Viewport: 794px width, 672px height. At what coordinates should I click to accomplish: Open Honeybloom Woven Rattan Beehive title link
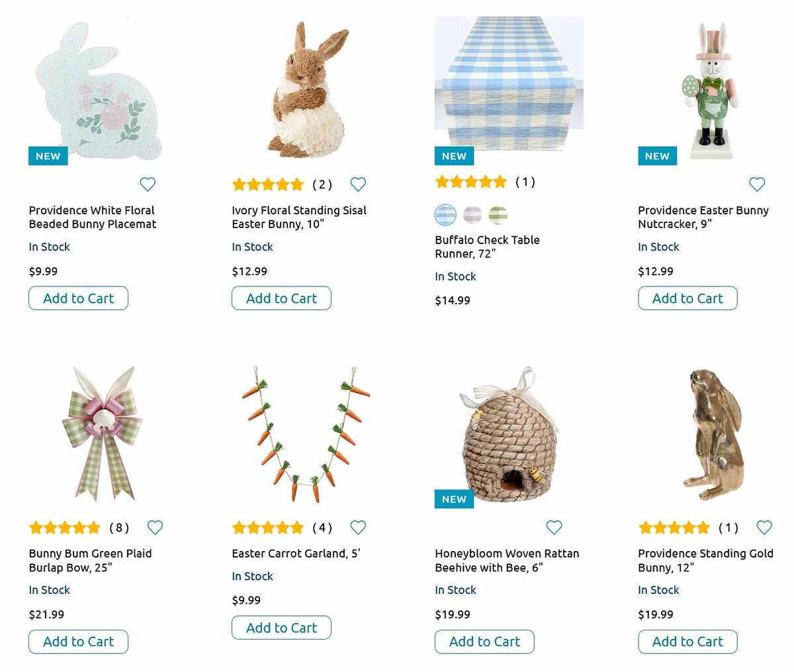point(506,560)
